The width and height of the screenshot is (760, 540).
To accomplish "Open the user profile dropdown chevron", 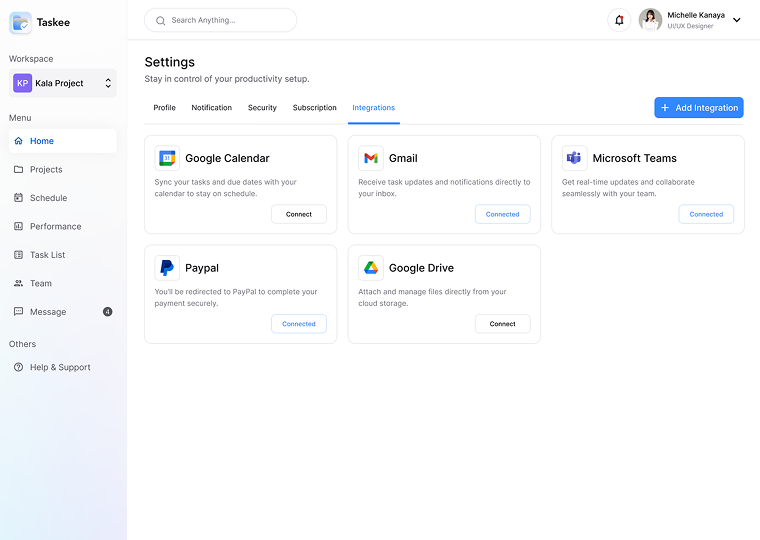I will point(737,20).
